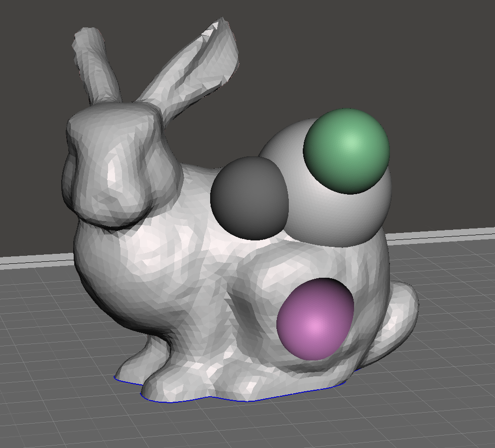Click the dark gray sphere

[x=249, y=198]
